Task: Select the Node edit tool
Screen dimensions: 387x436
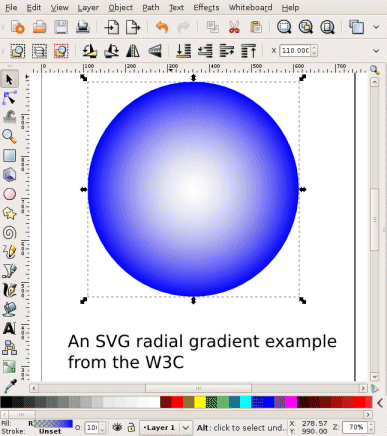Action: coord(9,98)
